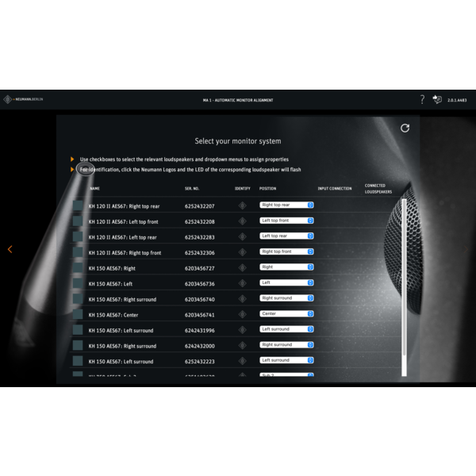This screenshot has height=476, width=476.
Task: Open position dropdown showing Left
Action: [286, 282]
